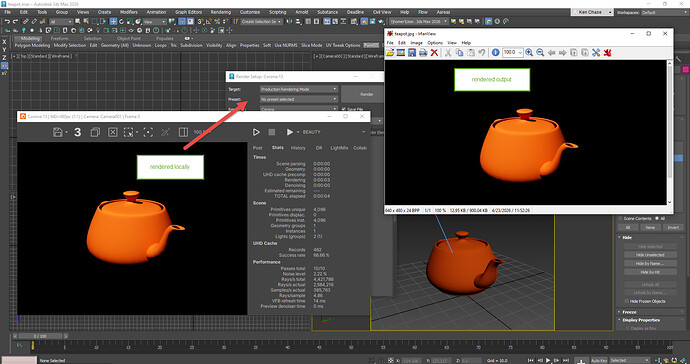Delete file using red X in IrfanView

(x=434, y=53)
